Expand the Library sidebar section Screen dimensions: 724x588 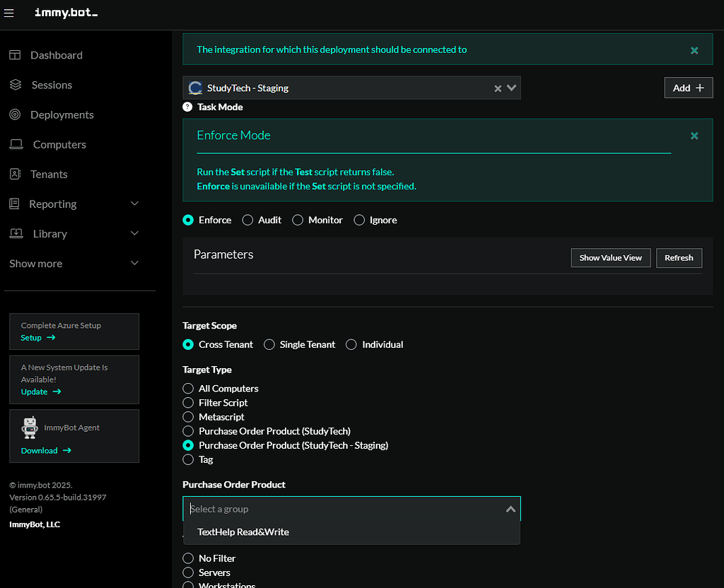pyautogui.click(x=134, y=233)
